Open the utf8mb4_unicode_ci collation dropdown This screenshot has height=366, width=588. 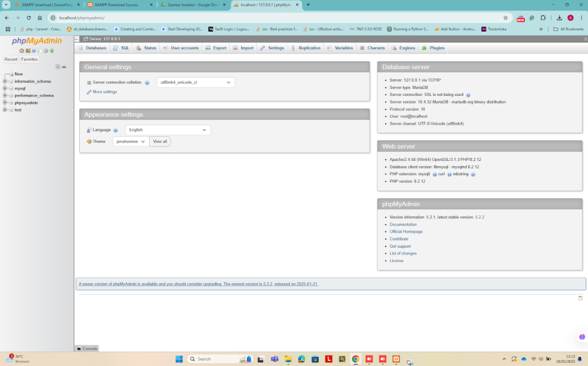(x=196, y=82)
